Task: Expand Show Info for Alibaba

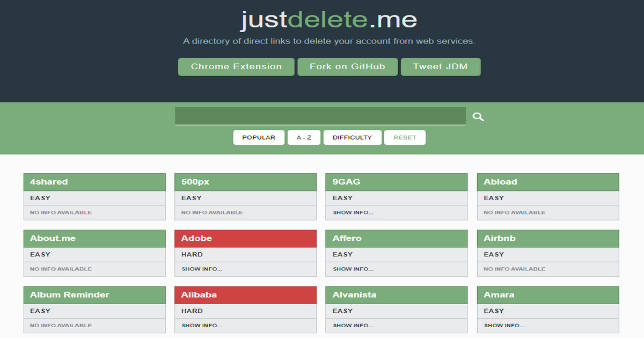Action: [202, 325]
